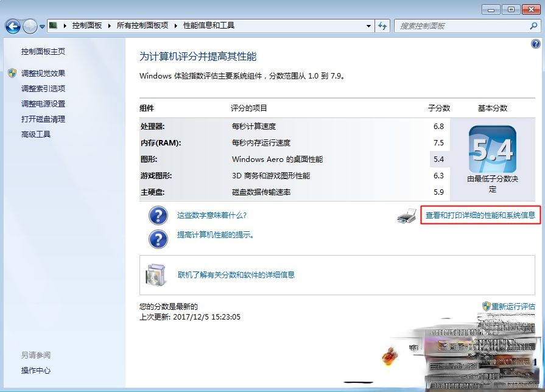Viewport: 545px width, 392px height.
Task: Open 查看和打印详细的性能和系统信息 link
Action: tap(480, 215)
